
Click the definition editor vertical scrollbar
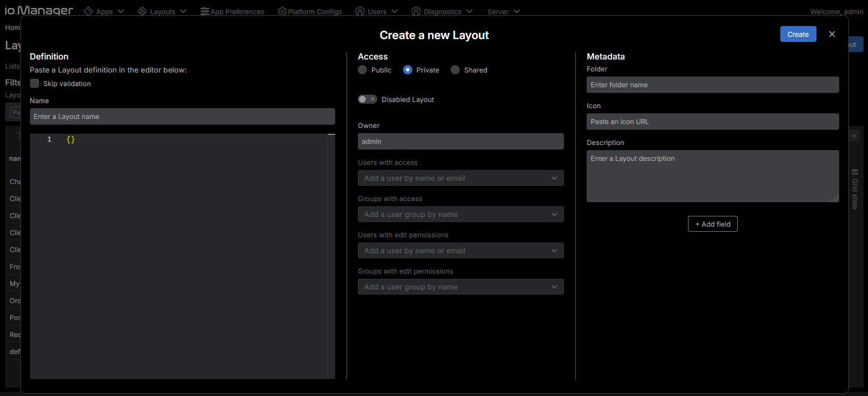[x=331, y=256]
